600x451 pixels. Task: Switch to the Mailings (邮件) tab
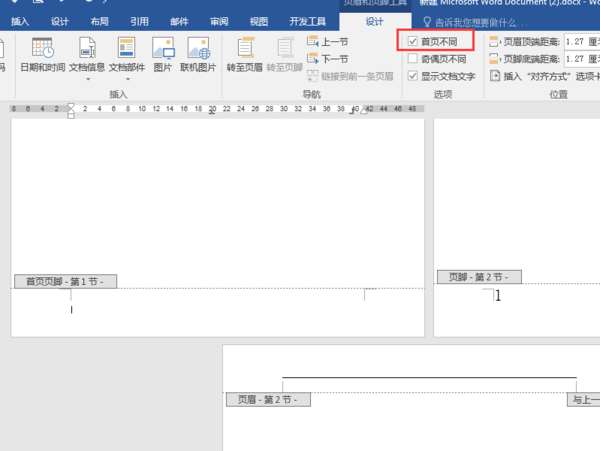click(x=179, y=22)
